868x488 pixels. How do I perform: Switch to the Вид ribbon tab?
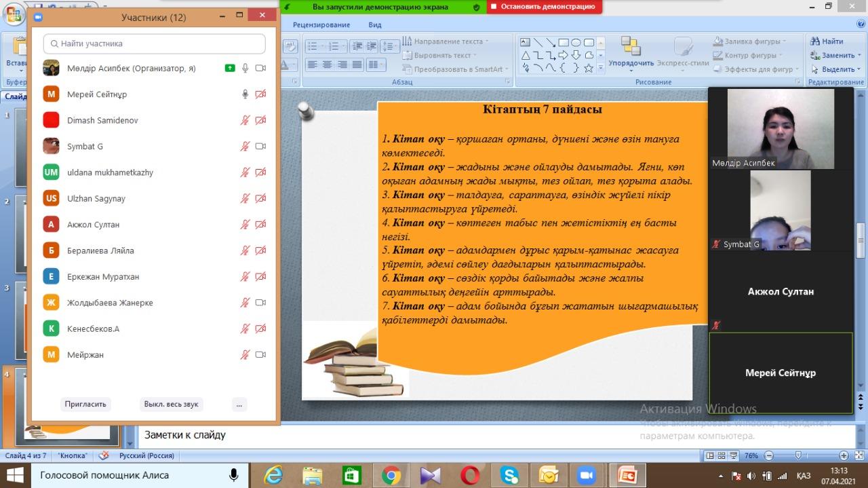pos(375,25)
